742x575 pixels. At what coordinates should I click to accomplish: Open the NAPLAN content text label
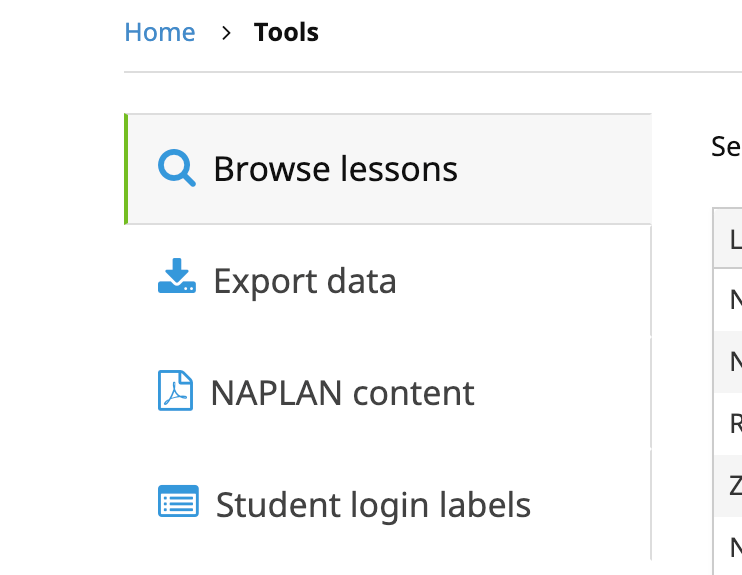click(342, 393)
